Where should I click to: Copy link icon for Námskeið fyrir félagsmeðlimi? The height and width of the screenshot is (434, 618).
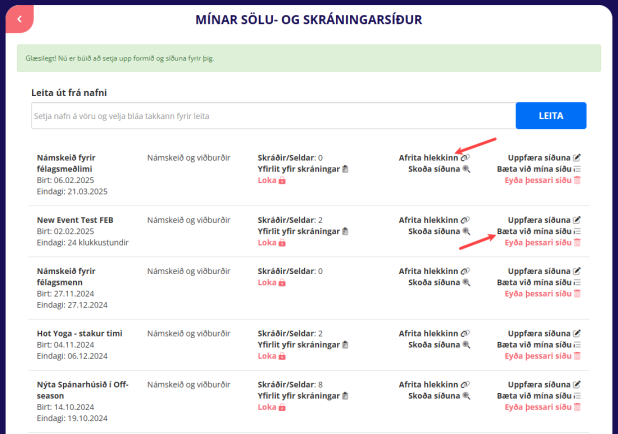point(466,158)
